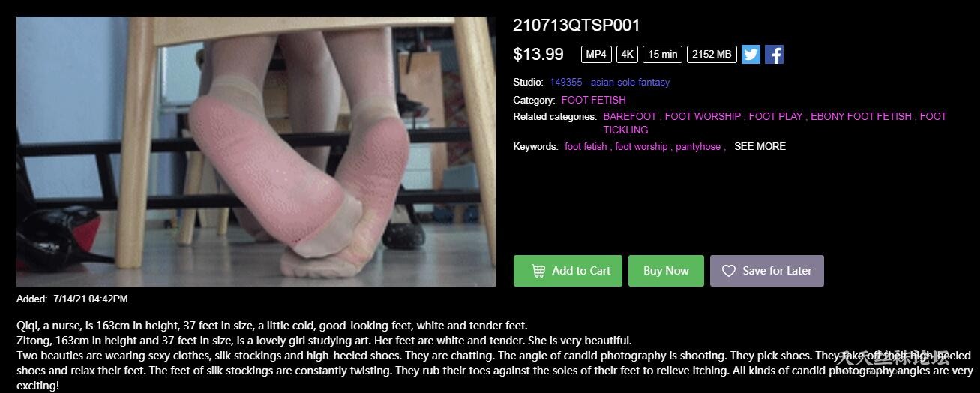The width and height of the screenshot is (980, 393).
Task: Click the Add to Cart button
Action: pyautogui.click(x=568, y=271)
